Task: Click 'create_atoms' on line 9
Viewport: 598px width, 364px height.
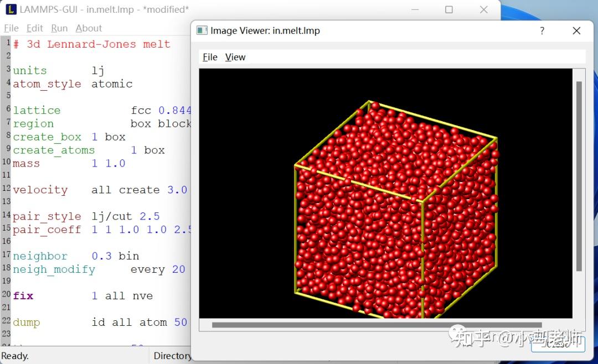Action: click(x=54, y=150)
